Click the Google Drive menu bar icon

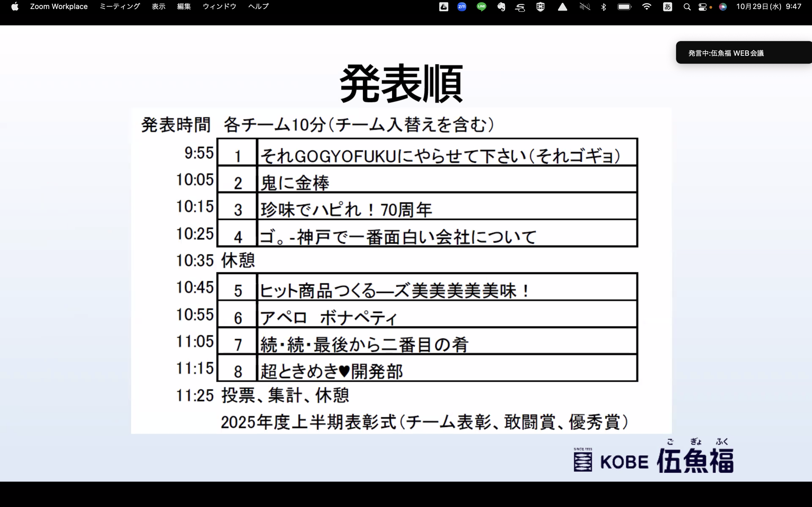pos(443,7)
